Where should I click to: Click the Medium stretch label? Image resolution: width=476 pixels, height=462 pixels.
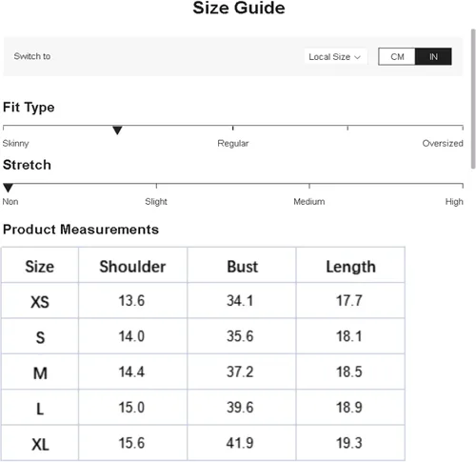(309, 202)
